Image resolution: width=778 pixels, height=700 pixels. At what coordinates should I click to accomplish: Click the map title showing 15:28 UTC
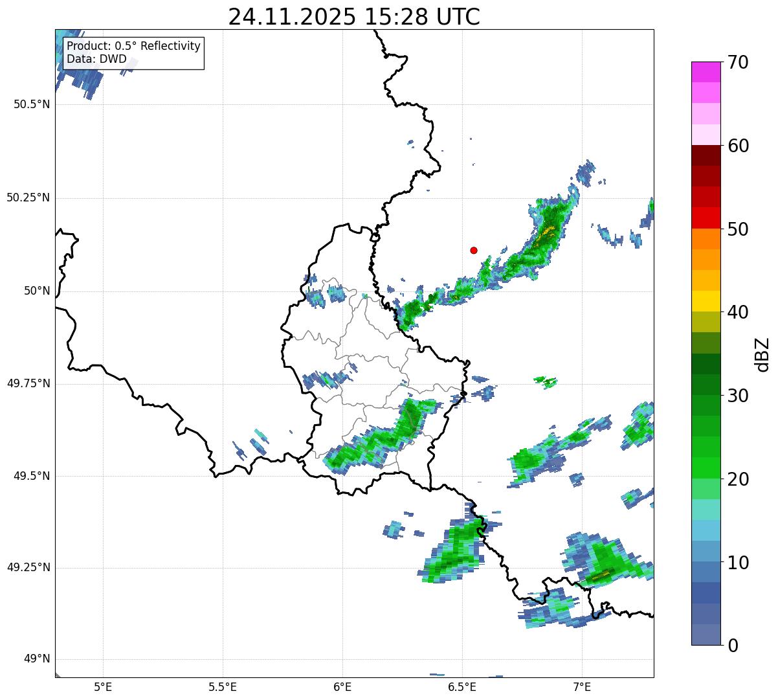click(354, 17)
